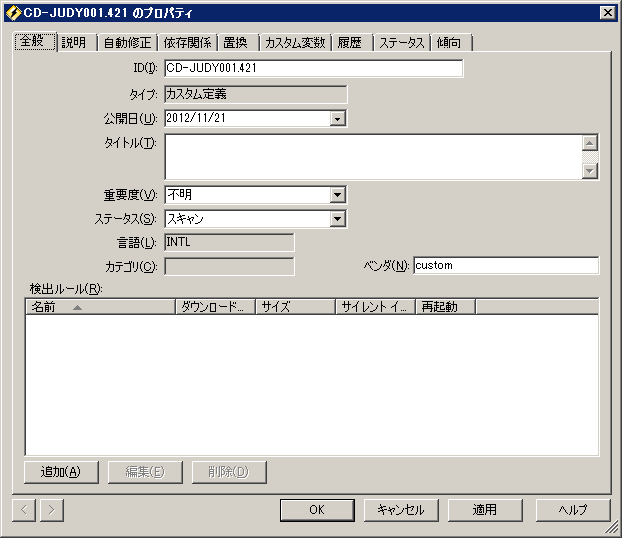Screen dimensions: 622x538
Task: Show the 履歴 tab
Action: pos(350,43)
